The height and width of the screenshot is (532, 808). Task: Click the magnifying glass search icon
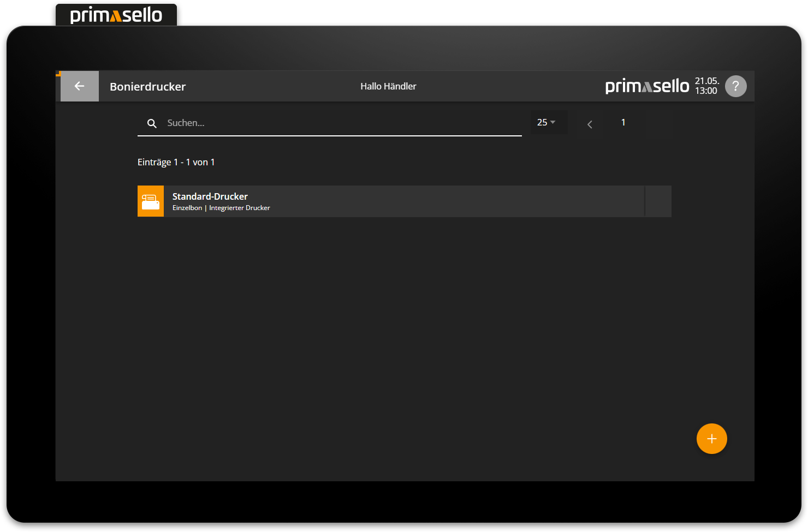pos(152,123)
